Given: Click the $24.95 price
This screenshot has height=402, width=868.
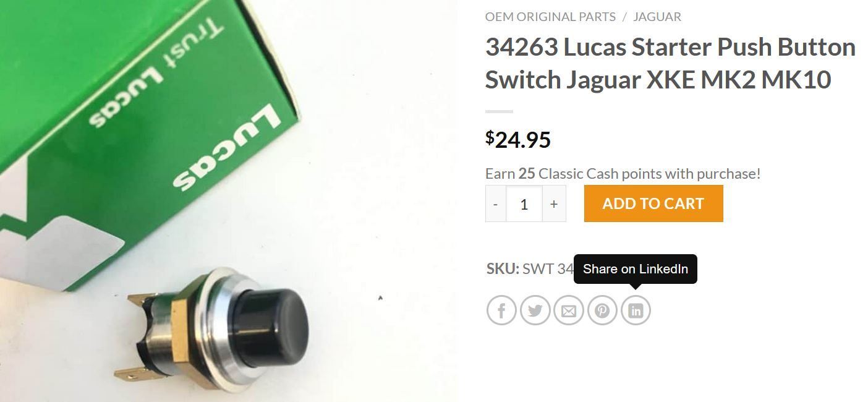Looking at the screenshot, I should coord(518,139).
